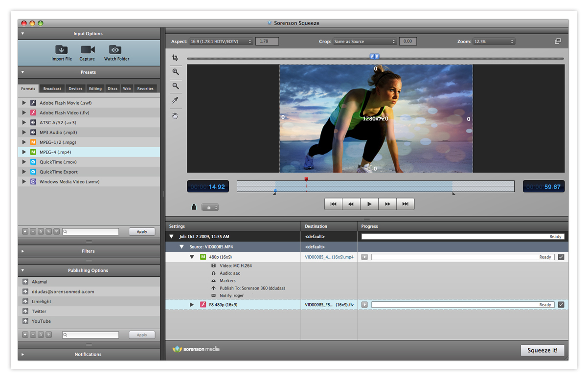Skip to the start of the clip
Screen dimensions: 588x380
click(333, 204)
